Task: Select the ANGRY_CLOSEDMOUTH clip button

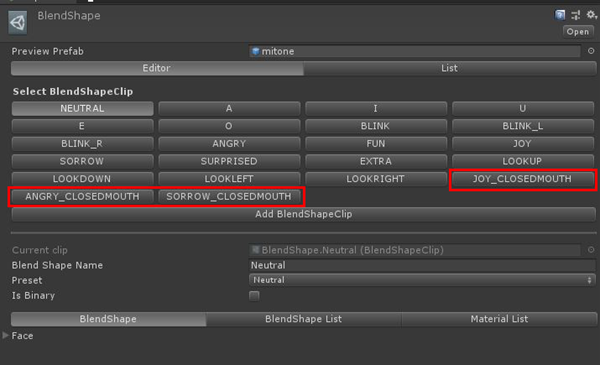Action: (82, 197)
